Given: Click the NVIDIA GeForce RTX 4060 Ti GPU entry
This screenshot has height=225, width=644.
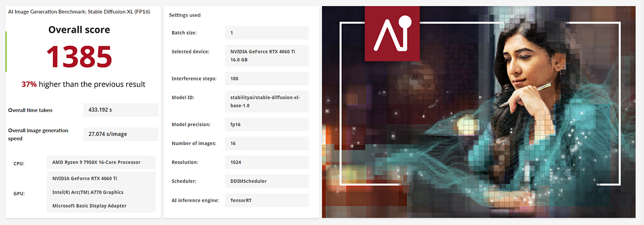Looking at the screenshot, I should [101, 178].
